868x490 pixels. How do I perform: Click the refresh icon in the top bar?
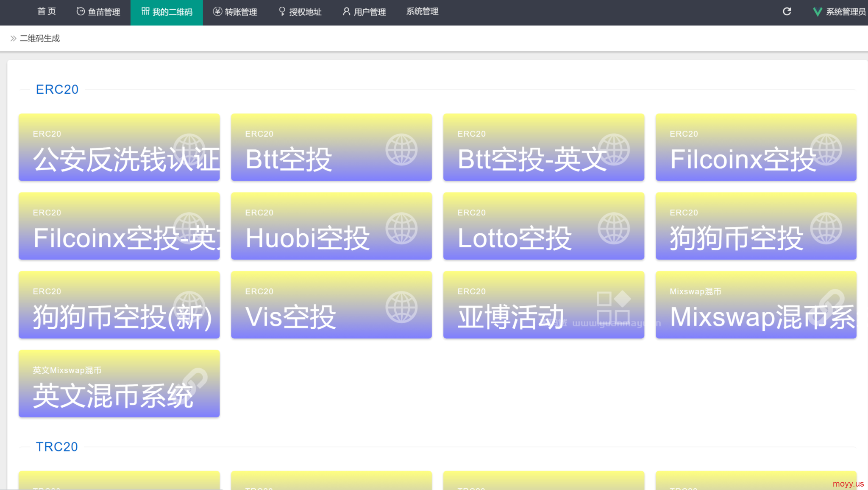pos(787,11)
